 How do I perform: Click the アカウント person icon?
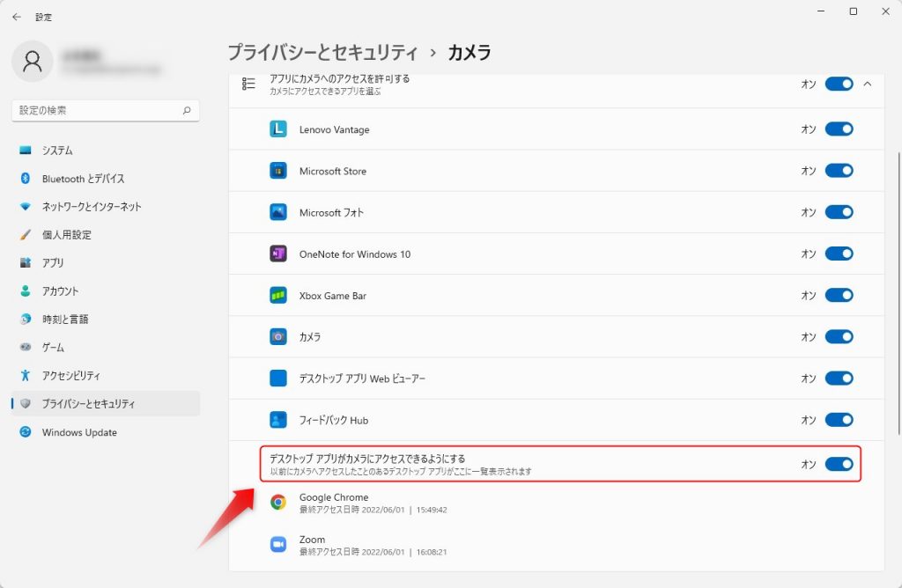[x=26, y=290]
